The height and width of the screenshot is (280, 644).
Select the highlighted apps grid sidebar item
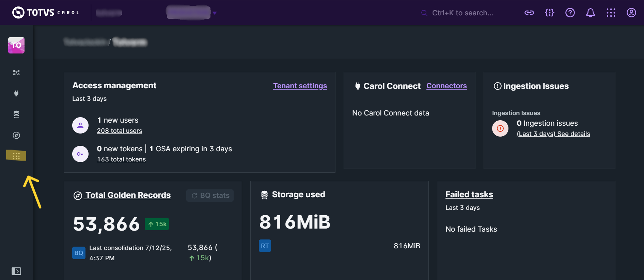16,156
